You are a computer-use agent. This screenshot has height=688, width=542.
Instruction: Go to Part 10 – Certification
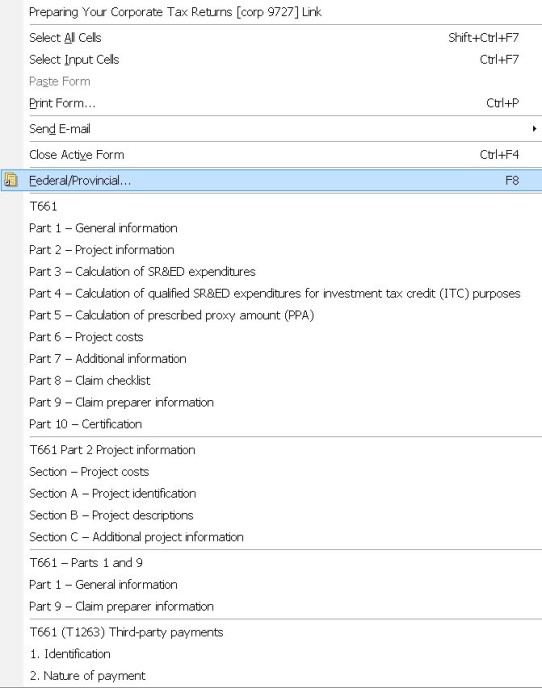(271, 424)
